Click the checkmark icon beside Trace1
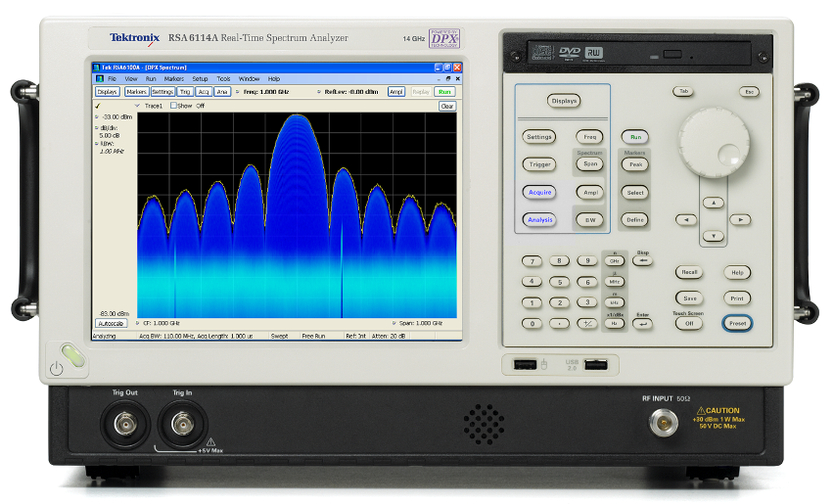The width and height of the screenshot is (834, 504). pyautogui.click(x=99, y=106)
